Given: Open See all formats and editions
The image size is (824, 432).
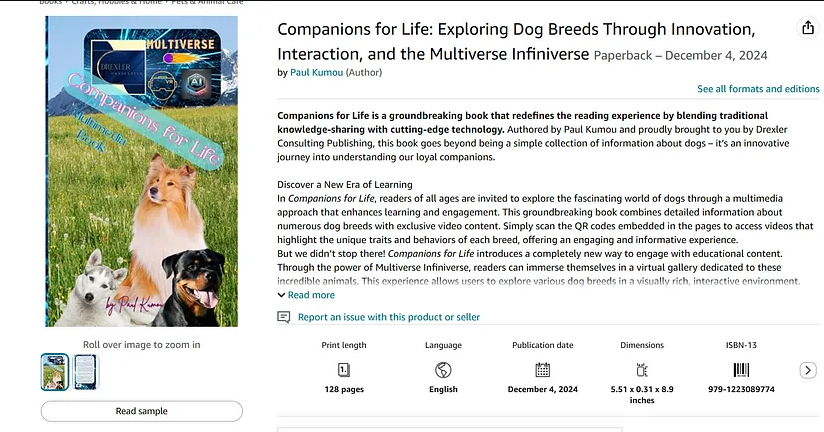Looking at the screenshot, I should click(x=758, y=89).
